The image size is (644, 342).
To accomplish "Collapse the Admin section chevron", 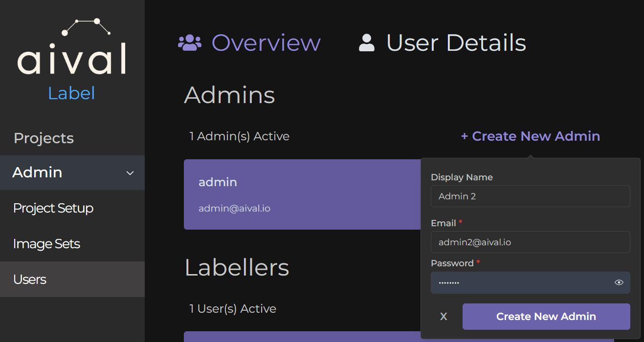I will pyautogui.click(x=130, y=173).
